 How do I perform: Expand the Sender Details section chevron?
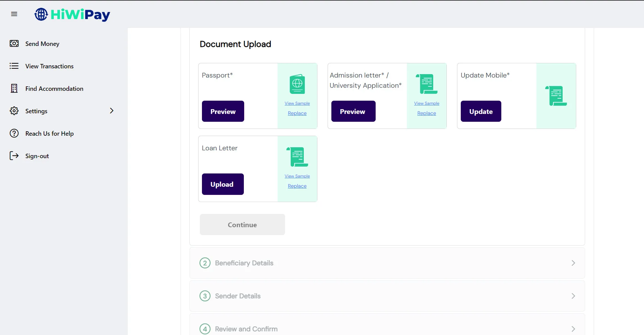point(573,296)
